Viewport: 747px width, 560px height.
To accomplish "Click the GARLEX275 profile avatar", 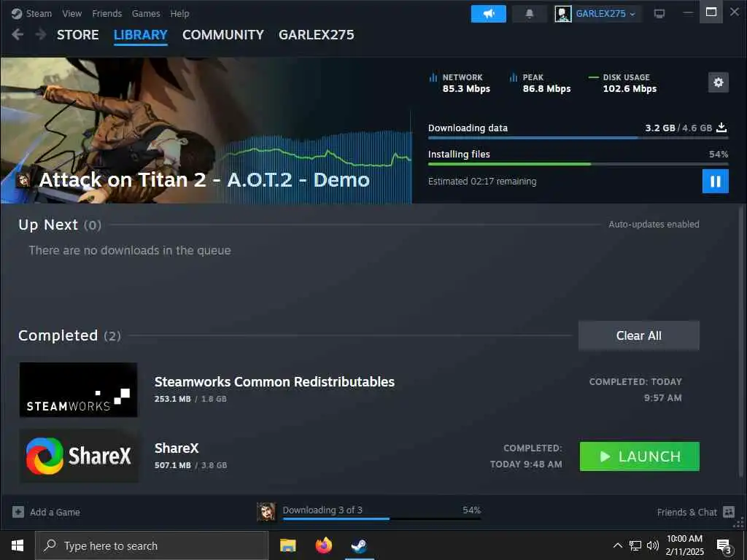I will (x=562, y=14).
